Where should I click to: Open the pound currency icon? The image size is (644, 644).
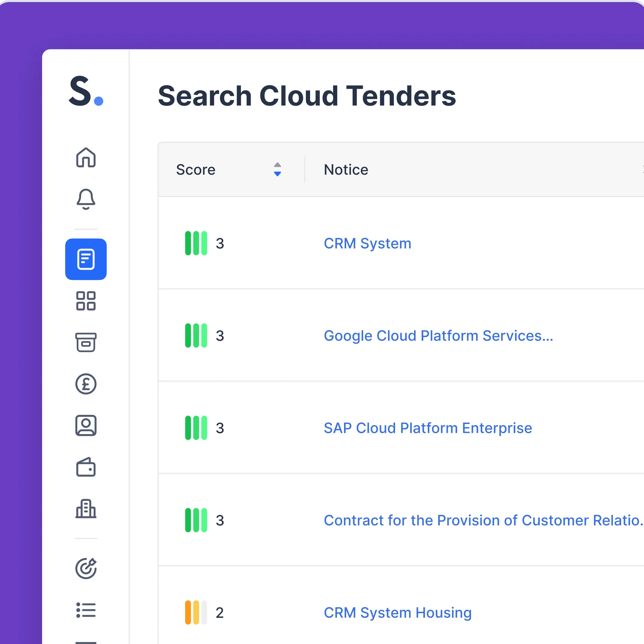coord(86,384)
